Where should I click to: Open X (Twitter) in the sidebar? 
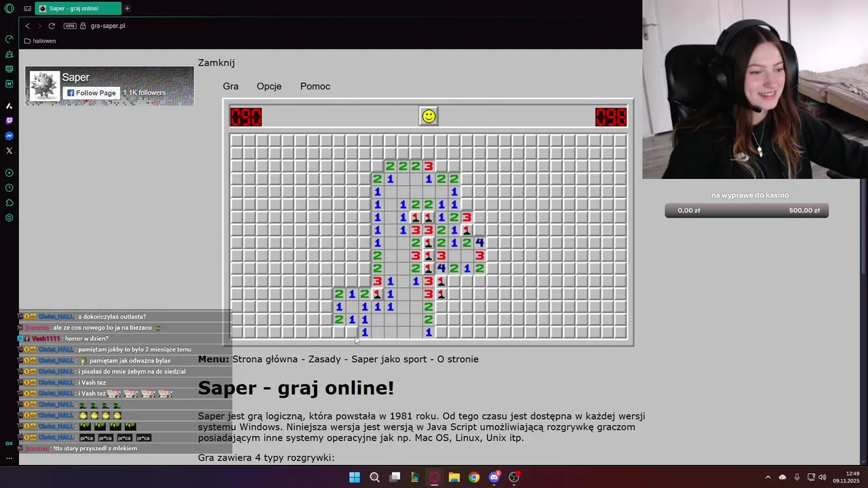click(x=9, y=150)
